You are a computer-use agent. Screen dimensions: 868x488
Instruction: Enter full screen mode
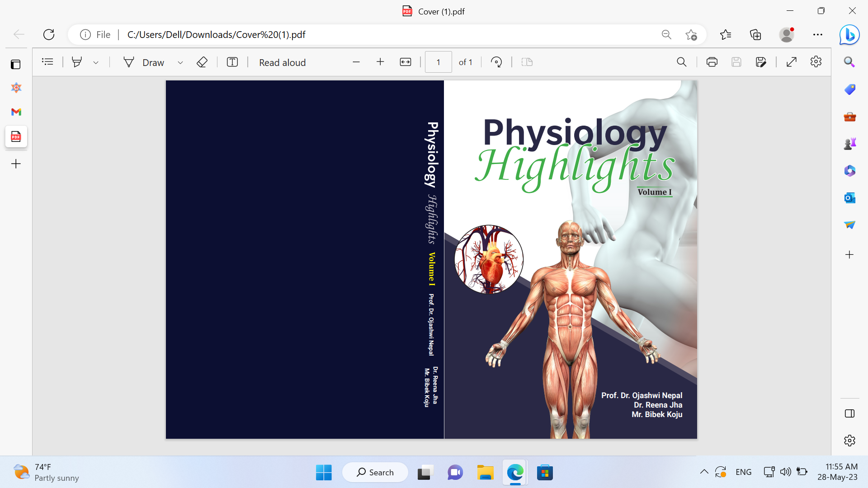(x=792, y=62)
